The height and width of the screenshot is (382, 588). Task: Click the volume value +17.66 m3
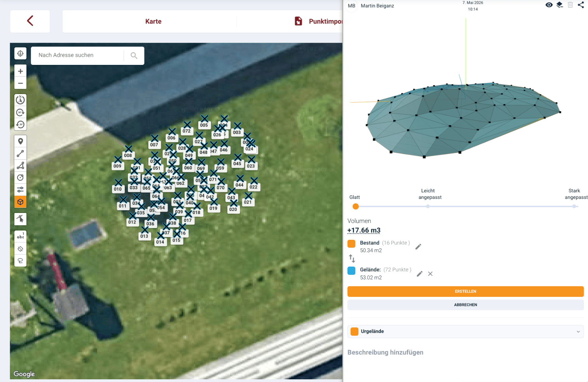click(x=364, y=230)
